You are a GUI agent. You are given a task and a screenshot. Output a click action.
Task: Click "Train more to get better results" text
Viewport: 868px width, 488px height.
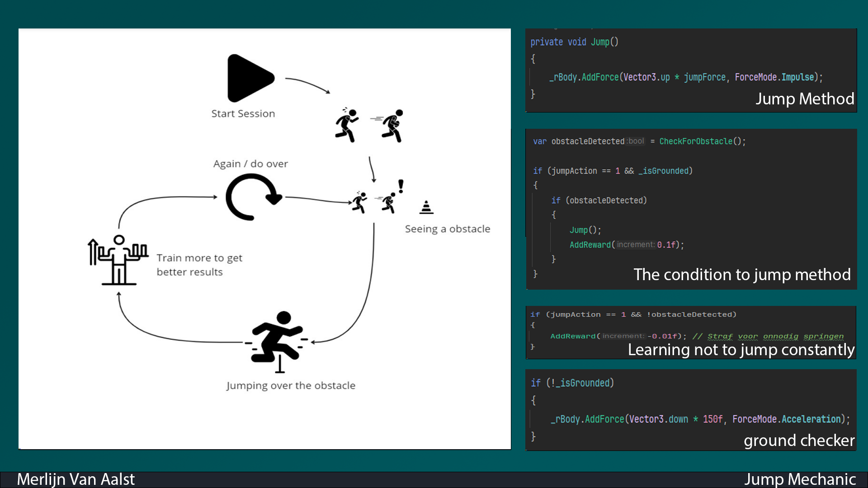pyautogui.click(x=199, y=265)
